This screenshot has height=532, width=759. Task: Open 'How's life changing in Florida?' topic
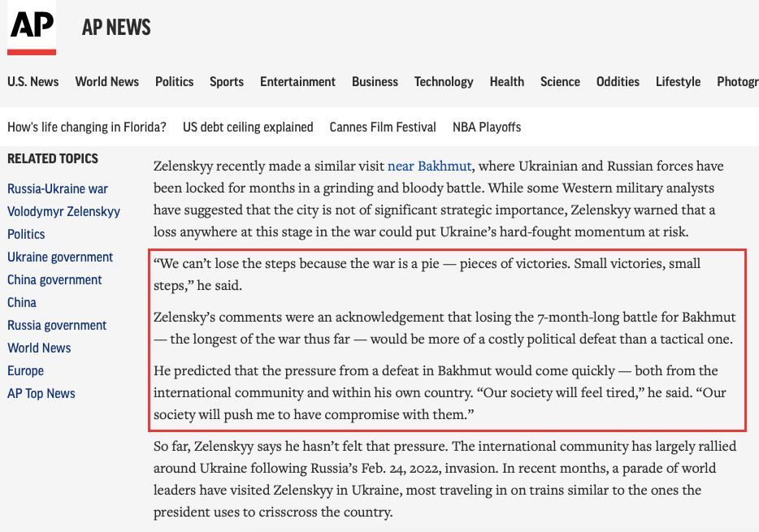(87, 128)
